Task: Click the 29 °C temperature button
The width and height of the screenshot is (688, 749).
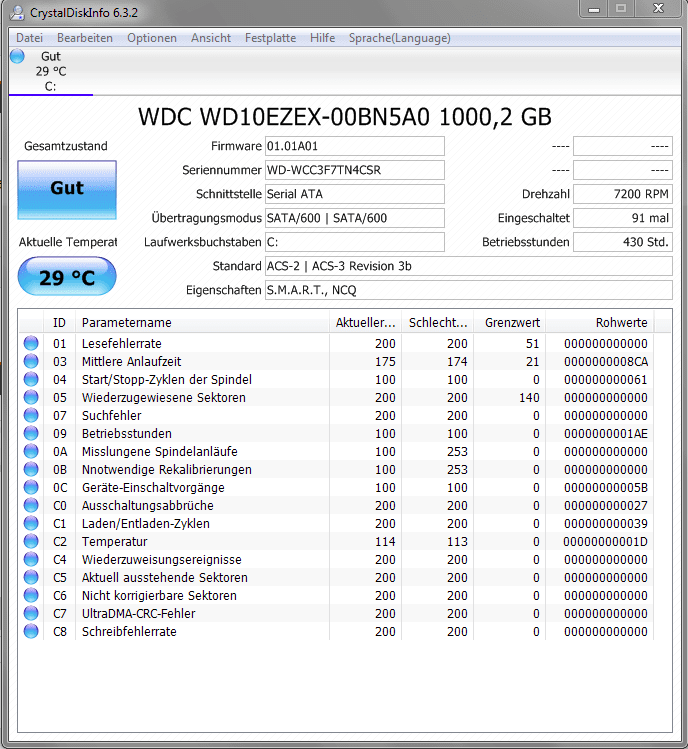Action: point(67,277)
